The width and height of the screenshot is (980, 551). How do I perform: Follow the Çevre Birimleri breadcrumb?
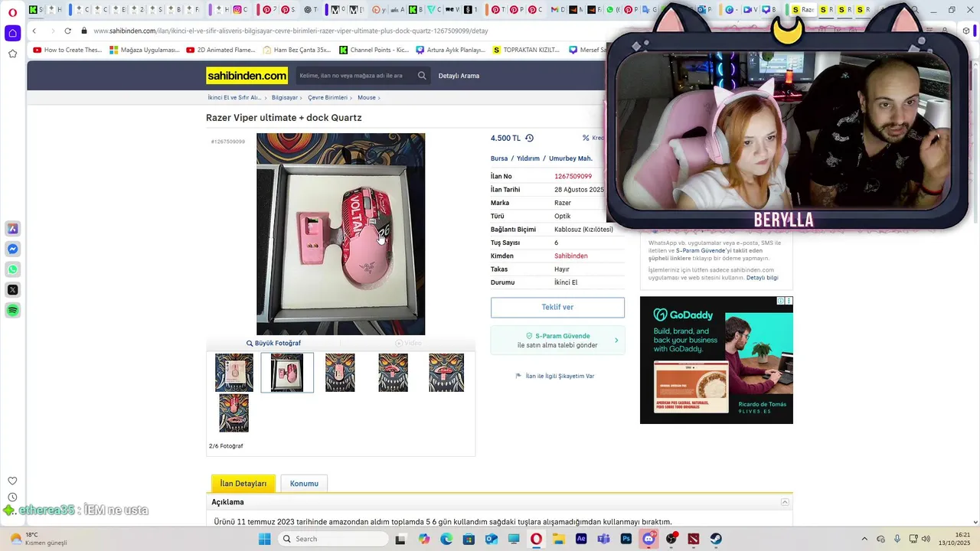click(328, 98)
